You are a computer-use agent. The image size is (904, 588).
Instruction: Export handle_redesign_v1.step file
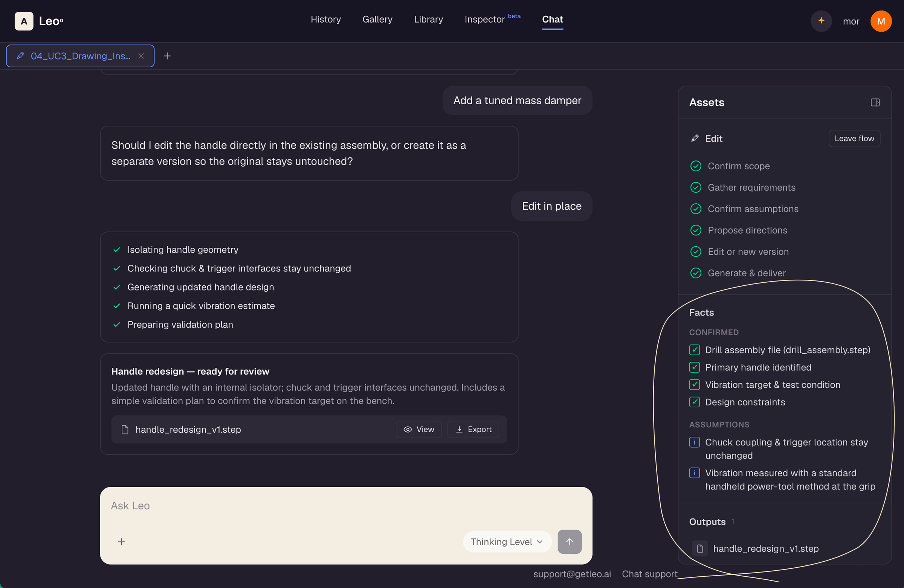coord(473,430)
